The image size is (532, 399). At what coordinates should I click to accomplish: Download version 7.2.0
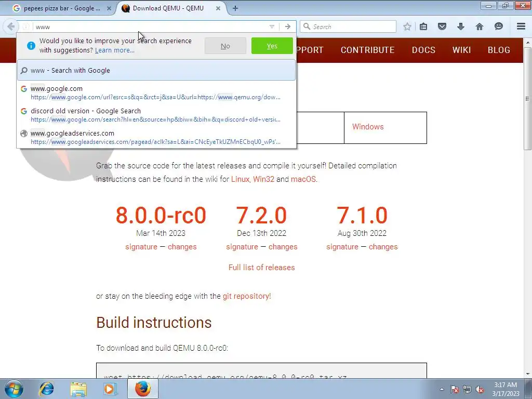262,215
